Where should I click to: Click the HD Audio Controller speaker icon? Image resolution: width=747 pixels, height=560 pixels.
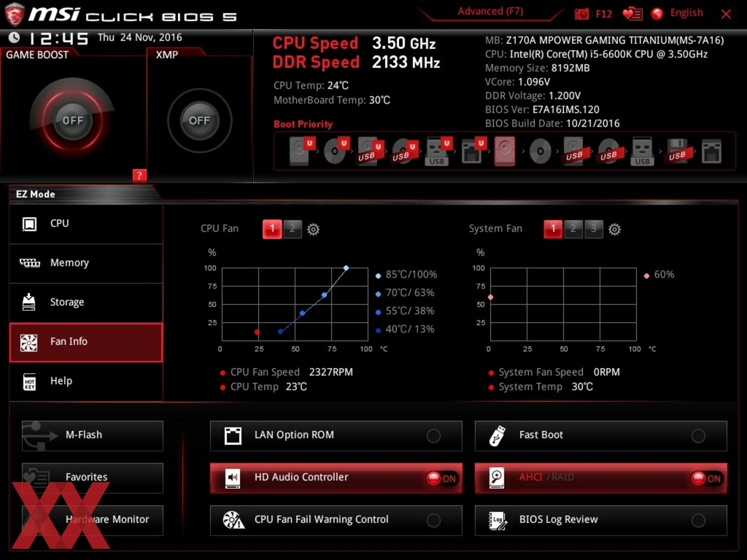233,478
